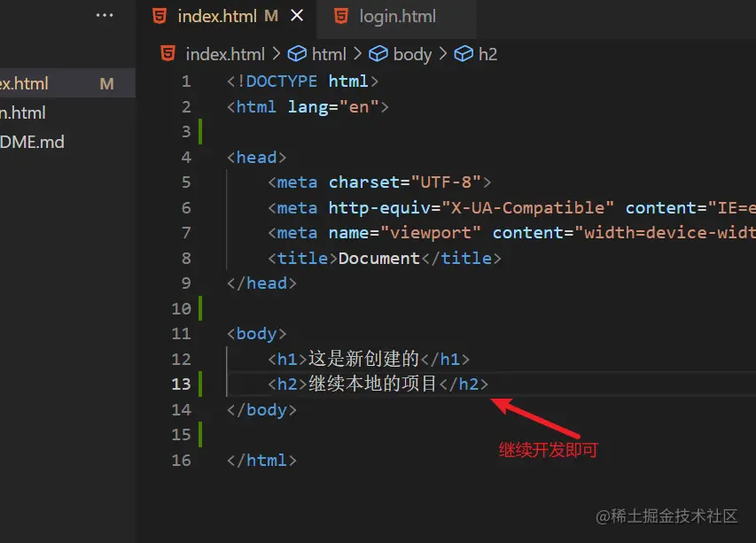Place cursor in the DOCTYPE html line
This screenshot has height=543, width=756.
point(302,81)
